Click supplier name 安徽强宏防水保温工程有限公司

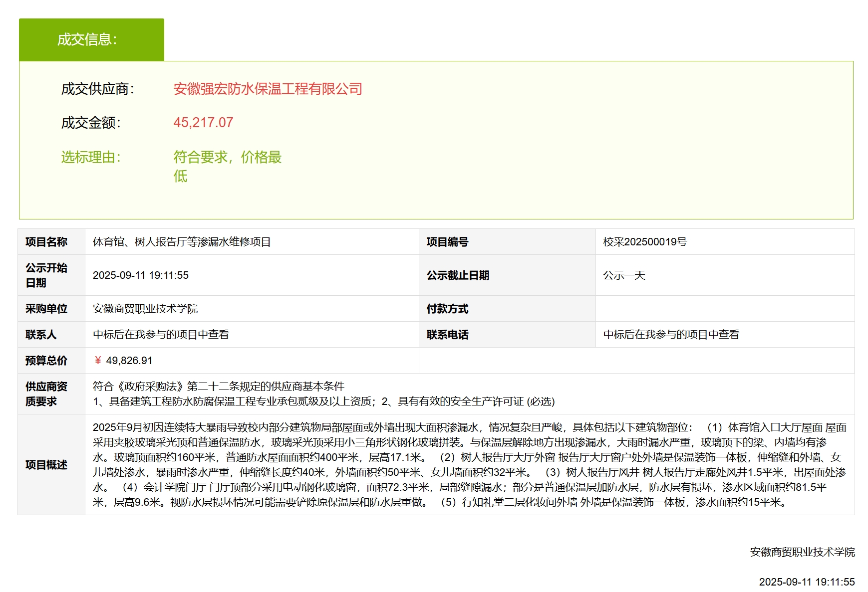coord(268,89)
